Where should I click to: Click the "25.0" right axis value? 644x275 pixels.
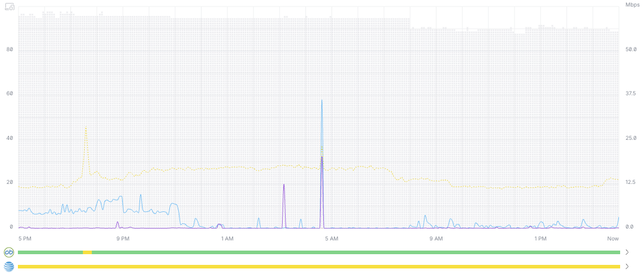pyautogui.click(x=630, y=137)
